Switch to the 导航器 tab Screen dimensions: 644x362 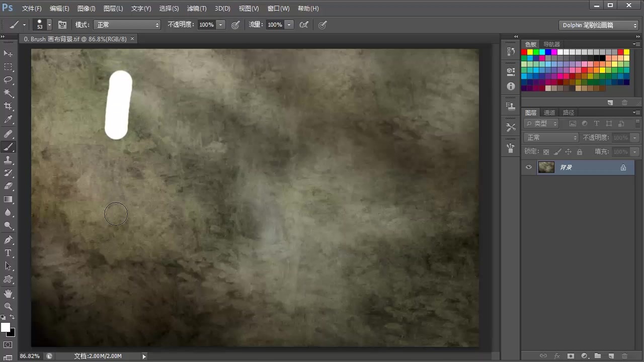pos(551,44)
